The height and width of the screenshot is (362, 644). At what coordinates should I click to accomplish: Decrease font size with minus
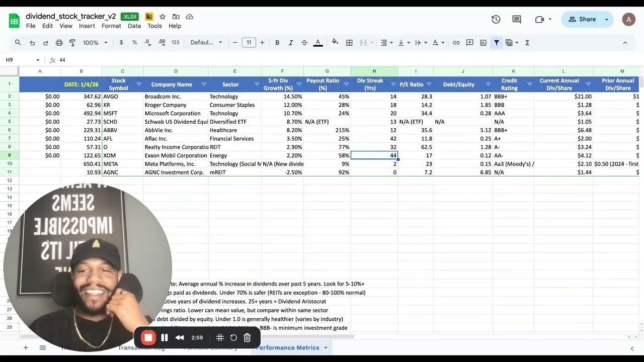click(x=235, y=43)
